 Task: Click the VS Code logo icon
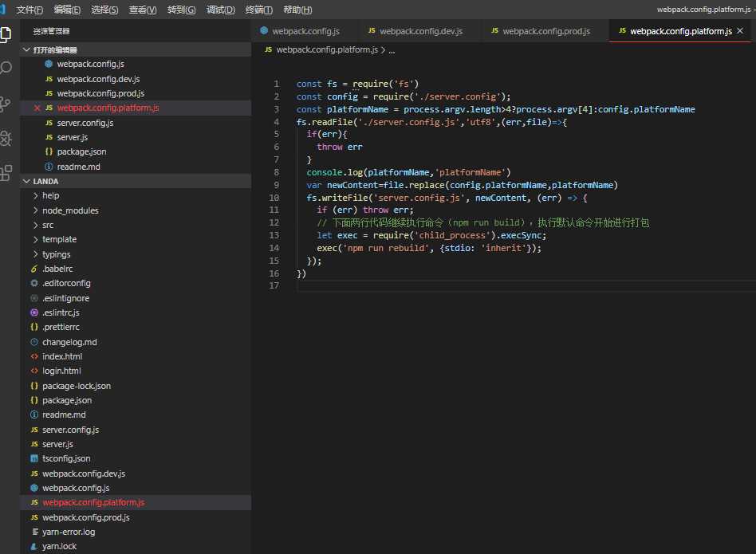point(4,10)
